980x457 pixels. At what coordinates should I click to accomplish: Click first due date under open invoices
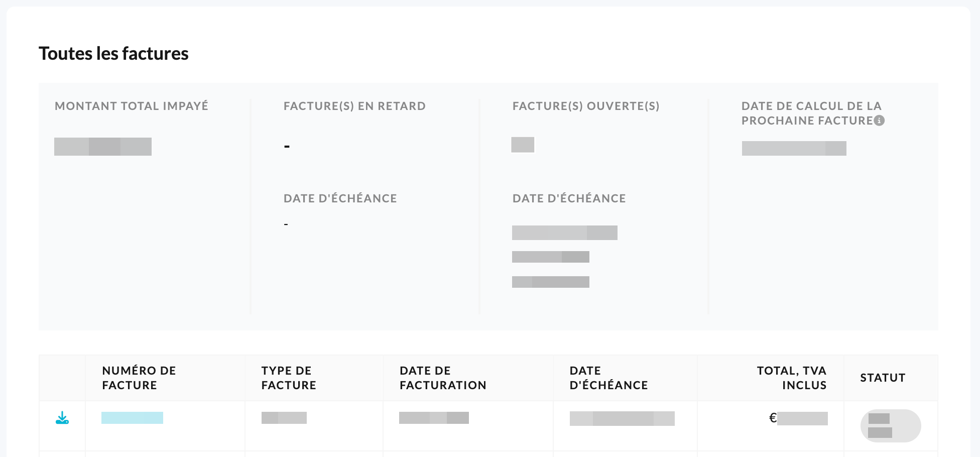coord(565,233)
